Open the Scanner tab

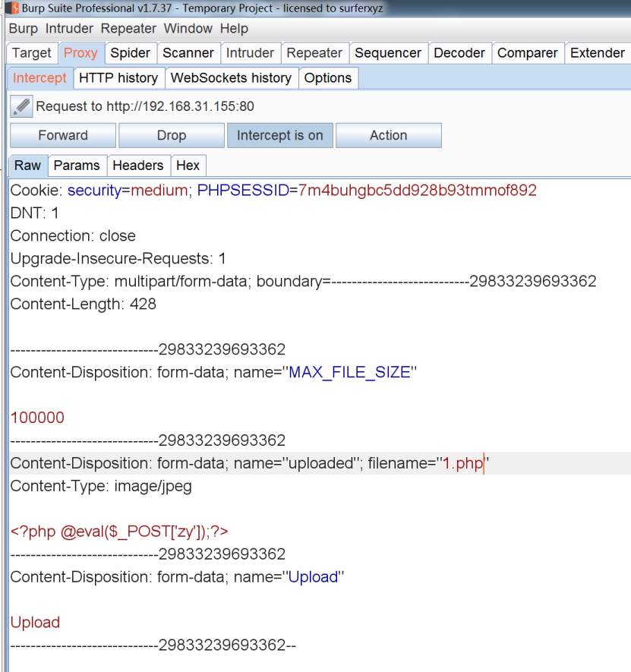188,53
